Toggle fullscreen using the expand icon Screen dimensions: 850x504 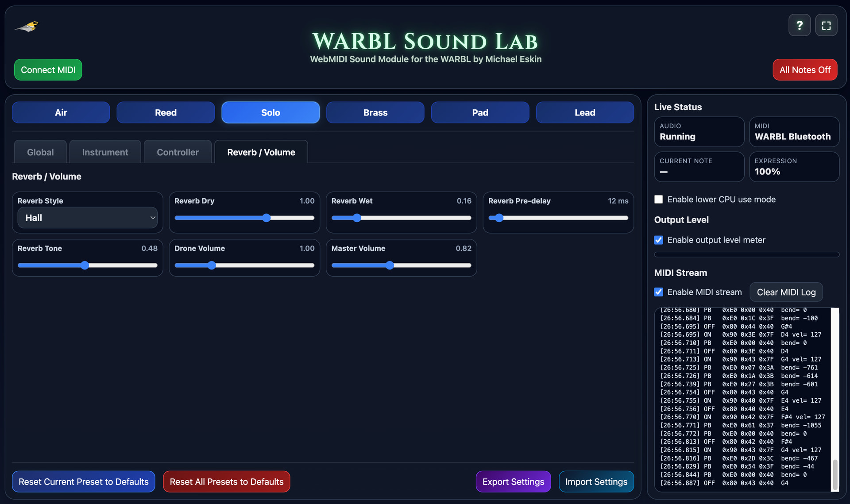(826, 25)
